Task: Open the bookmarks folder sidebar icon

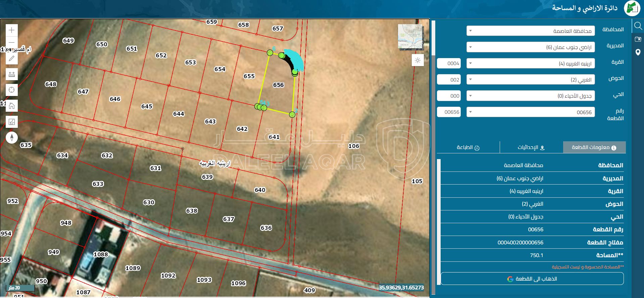Action: click(638, 39)
